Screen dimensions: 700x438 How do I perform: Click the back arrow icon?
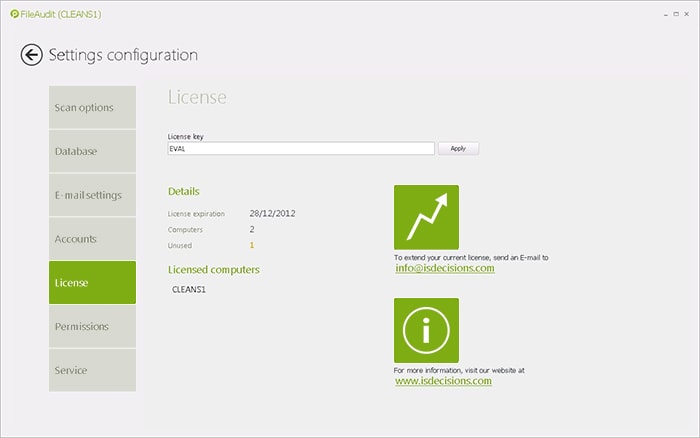(32, 55)
